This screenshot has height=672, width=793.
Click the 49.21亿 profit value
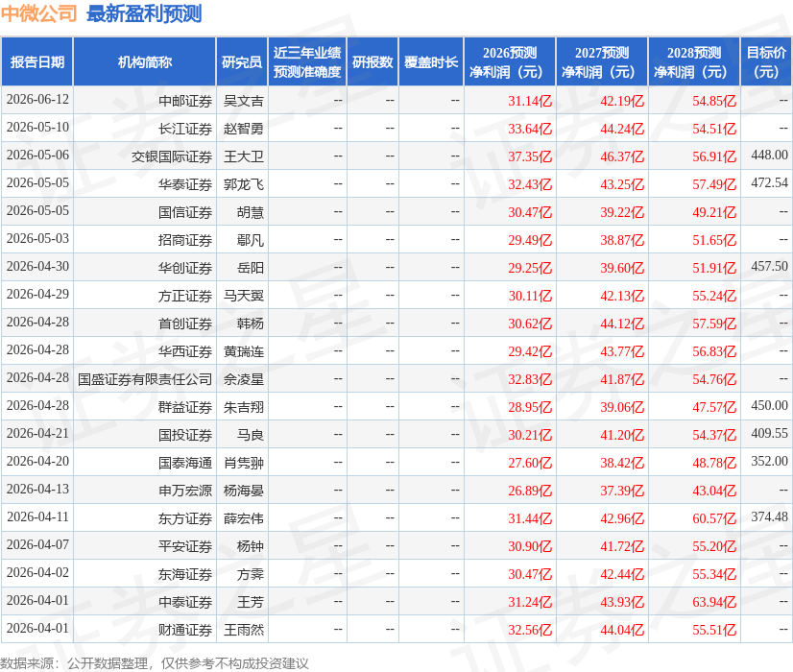[714, 212]
